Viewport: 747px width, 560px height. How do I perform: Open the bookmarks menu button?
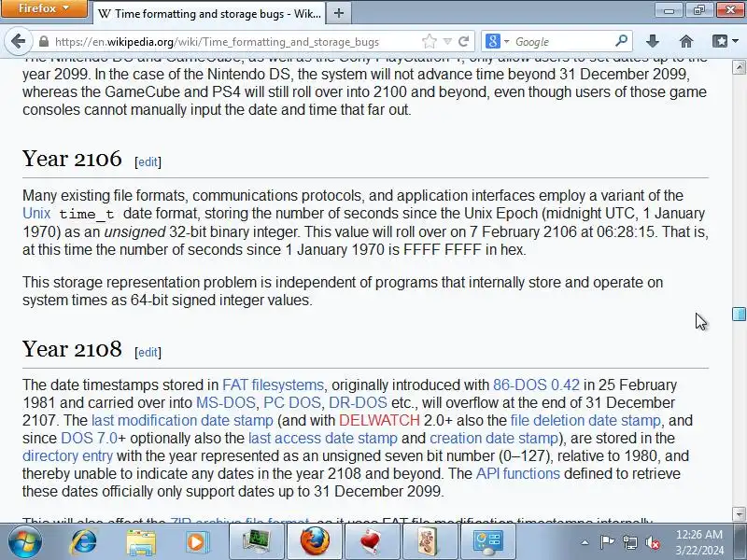pyautogui.click(x=726, y=41)
